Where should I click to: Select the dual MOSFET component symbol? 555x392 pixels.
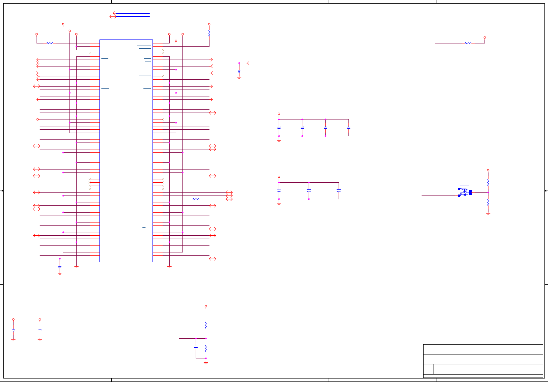click(x=464, y=193)
